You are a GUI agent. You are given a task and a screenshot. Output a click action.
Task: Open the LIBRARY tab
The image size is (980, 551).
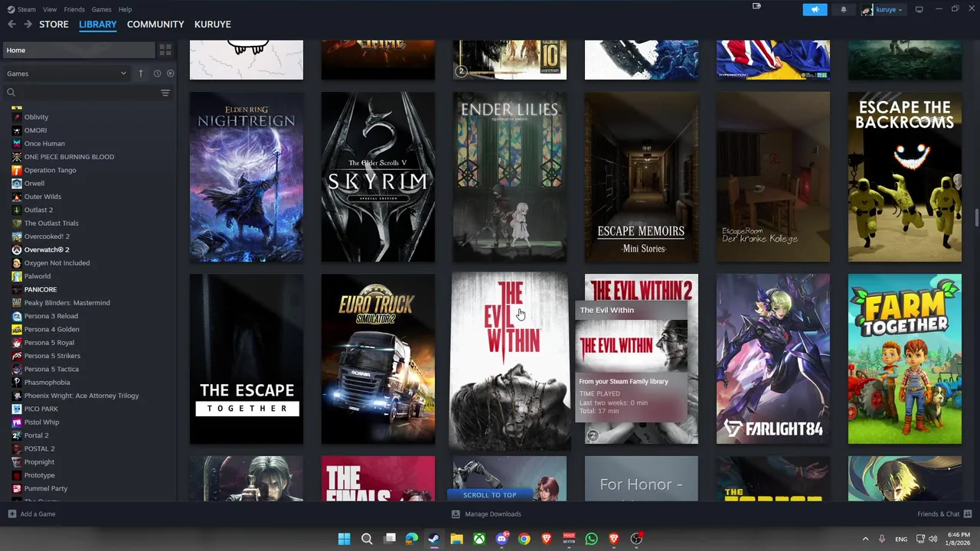click(x=98, y=24)
